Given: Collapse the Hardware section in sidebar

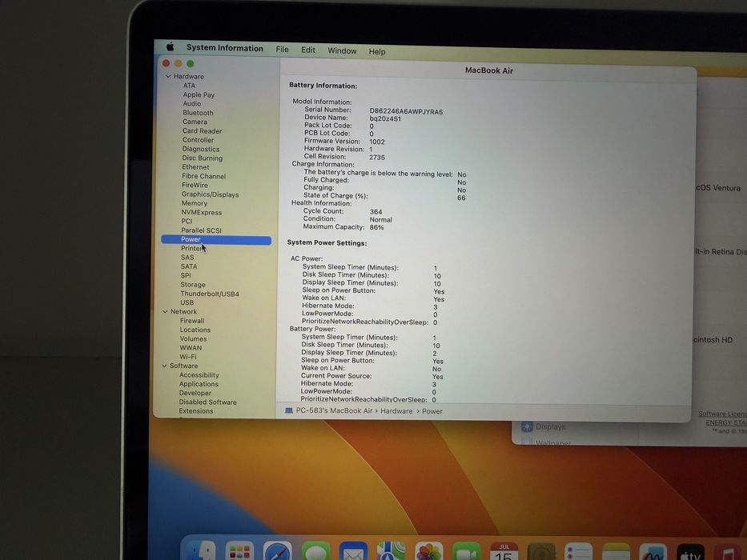Looking at the screenshot, I should (x=167, y=76).
